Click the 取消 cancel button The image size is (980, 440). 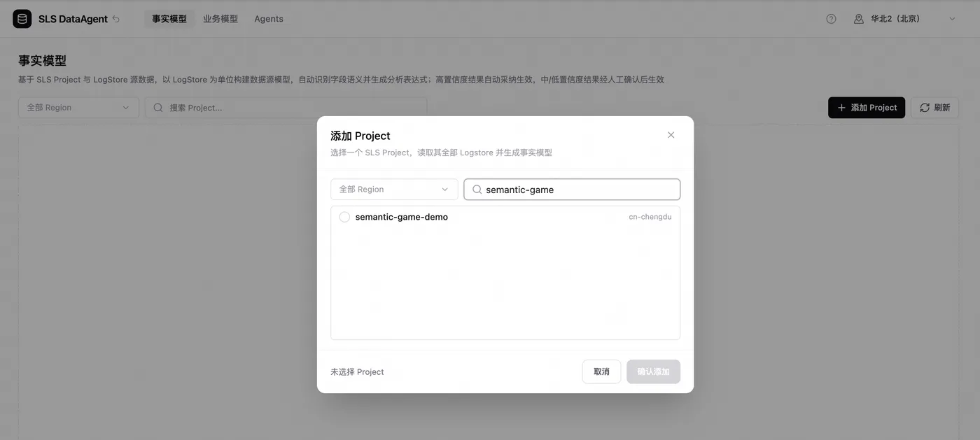[x=601, y=371]
